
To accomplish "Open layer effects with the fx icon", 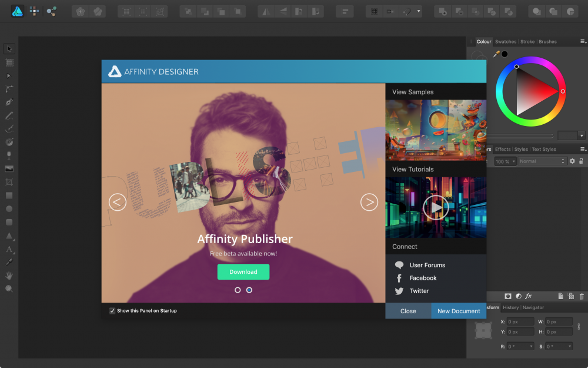I will tap(527, 296).
